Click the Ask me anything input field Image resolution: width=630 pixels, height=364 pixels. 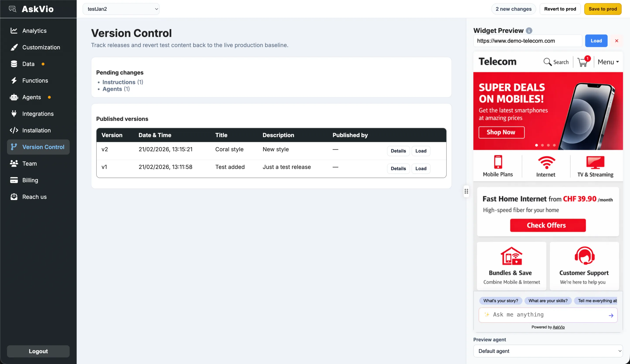(548, 315)
